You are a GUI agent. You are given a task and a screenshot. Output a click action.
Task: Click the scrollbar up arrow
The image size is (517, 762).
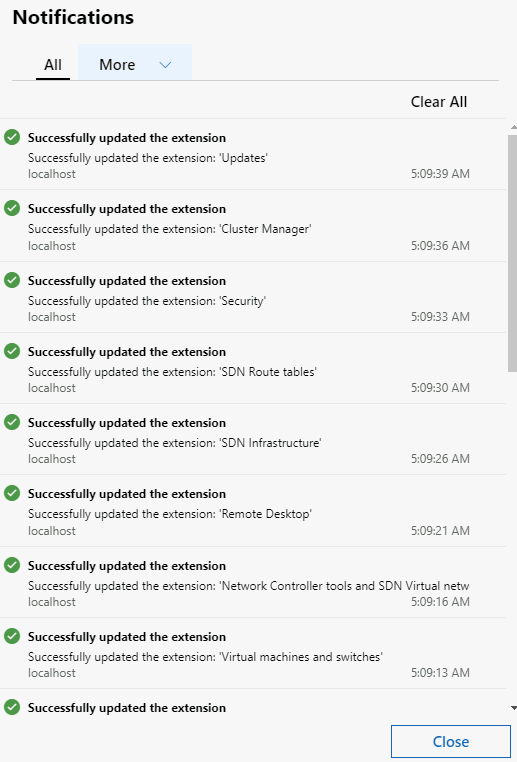(514, 127)
